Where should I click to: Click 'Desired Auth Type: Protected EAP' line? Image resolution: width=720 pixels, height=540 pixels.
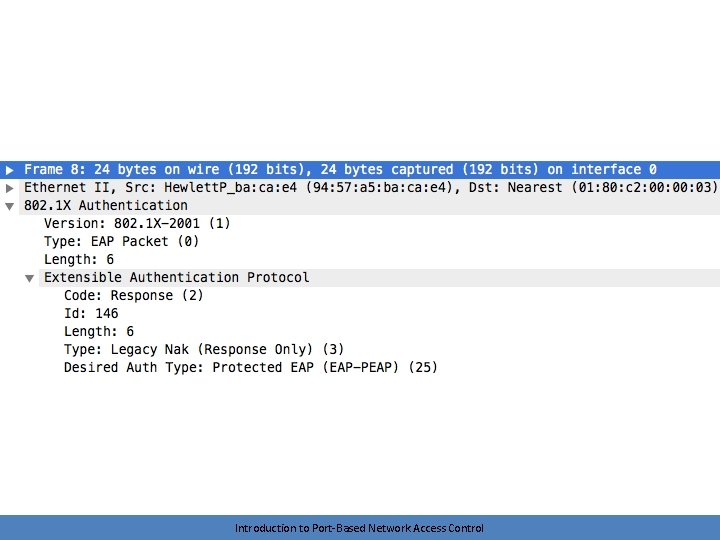coord(250,367)
